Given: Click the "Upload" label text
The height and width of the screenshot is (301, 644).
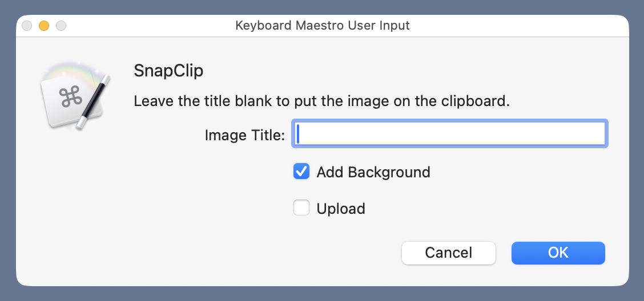Looking at the screenshot, I should point(341,209).
